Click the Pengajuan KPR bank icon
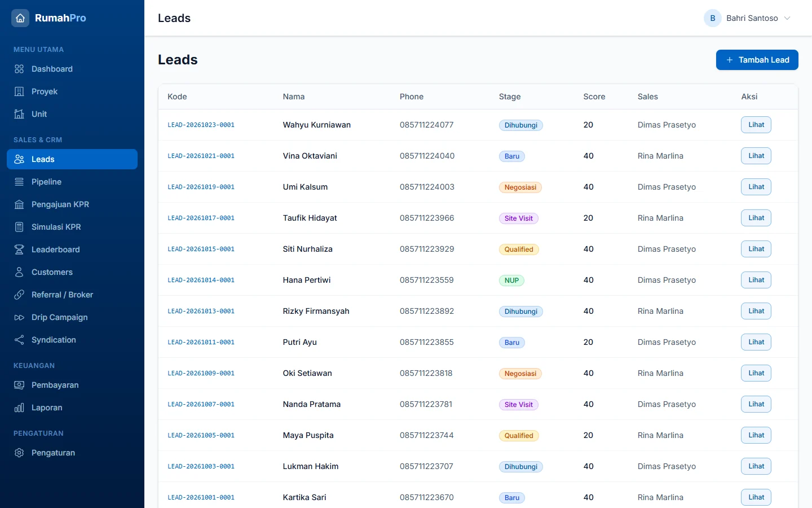812x508 pixels. (x=19, y=204)
